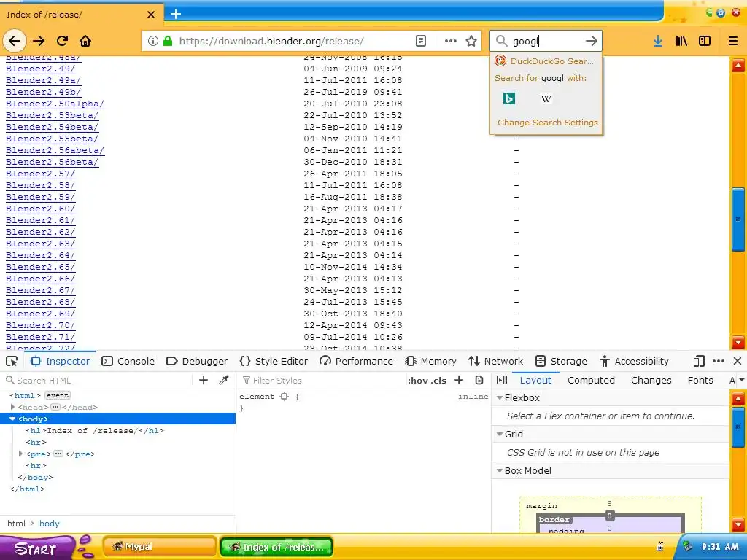
Task: Expand the head node in markup tree
Action: [13, 407]
